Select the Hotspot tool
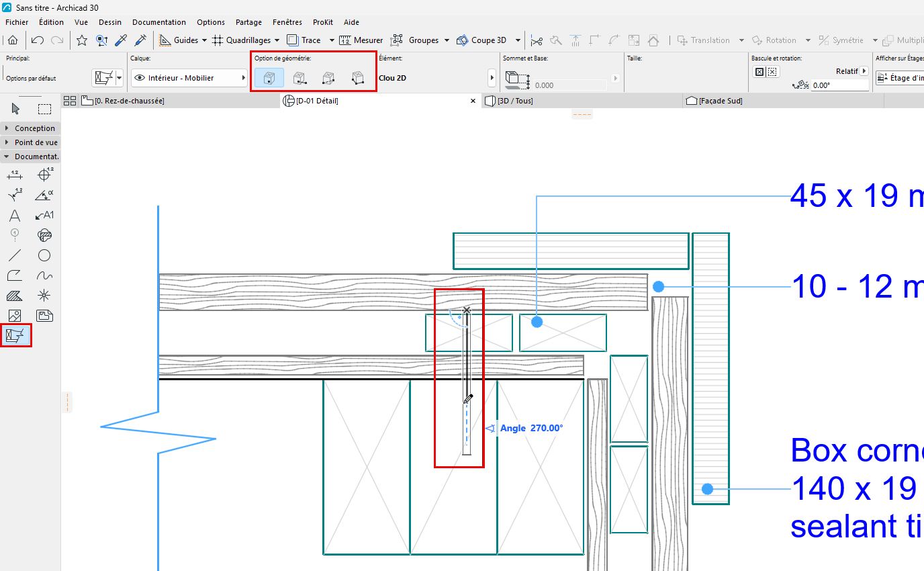The image size is (924, 571). click(x=44, y=296)
